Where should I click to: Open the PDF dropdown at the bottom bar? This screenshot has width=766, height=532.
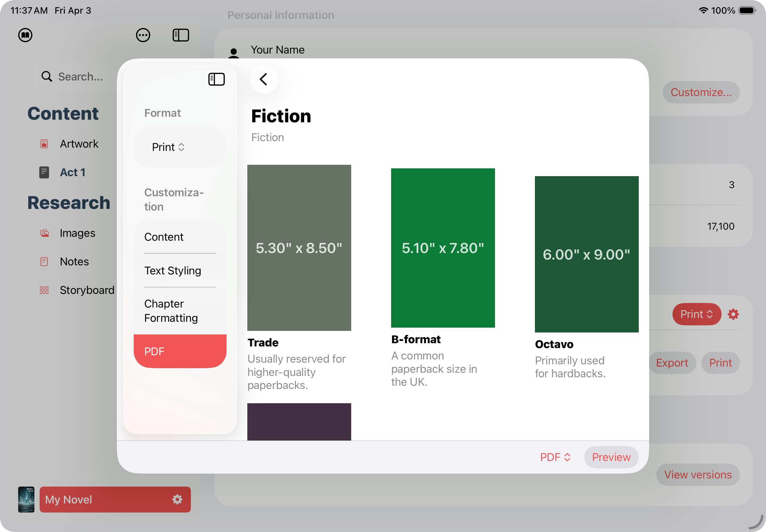pos(555,457)
